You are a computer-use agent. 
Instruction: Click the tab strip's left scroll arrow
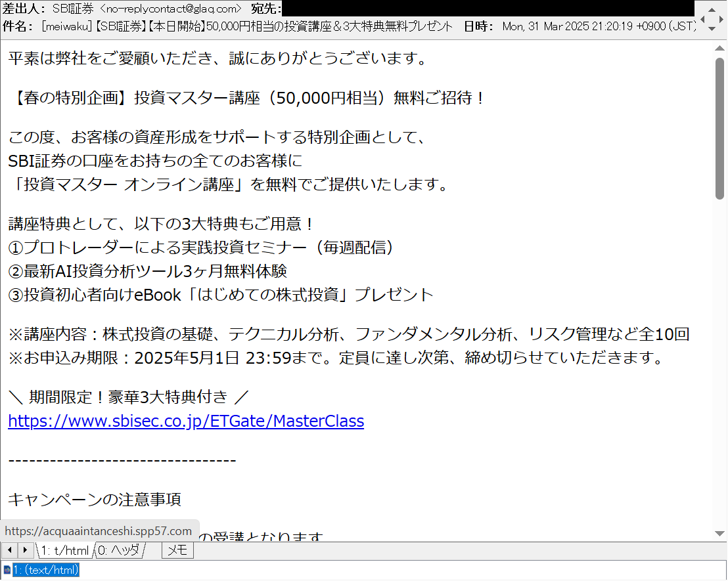click(x=9, y=550)
